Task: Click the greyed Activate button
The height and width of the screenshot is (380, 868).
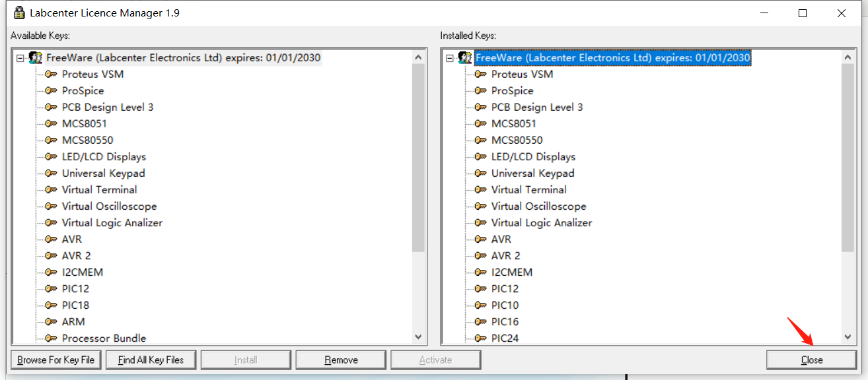Action: 436,360
